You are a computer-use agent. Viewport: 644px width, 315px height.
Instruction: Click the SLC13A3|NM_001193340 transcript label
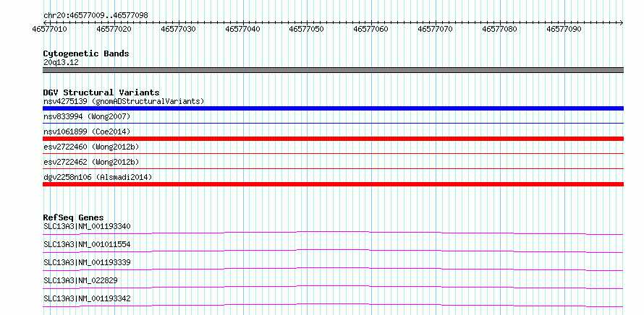[87, 226]
